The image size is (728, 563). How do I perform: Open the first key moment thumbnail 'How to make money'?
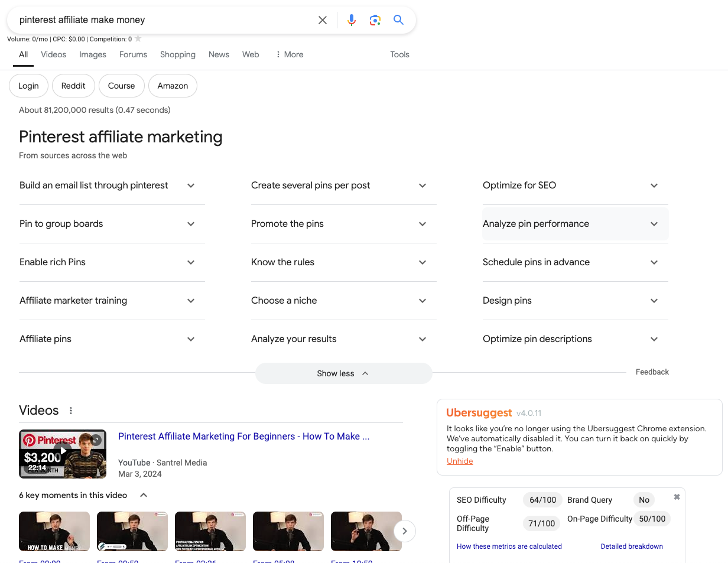54,531
